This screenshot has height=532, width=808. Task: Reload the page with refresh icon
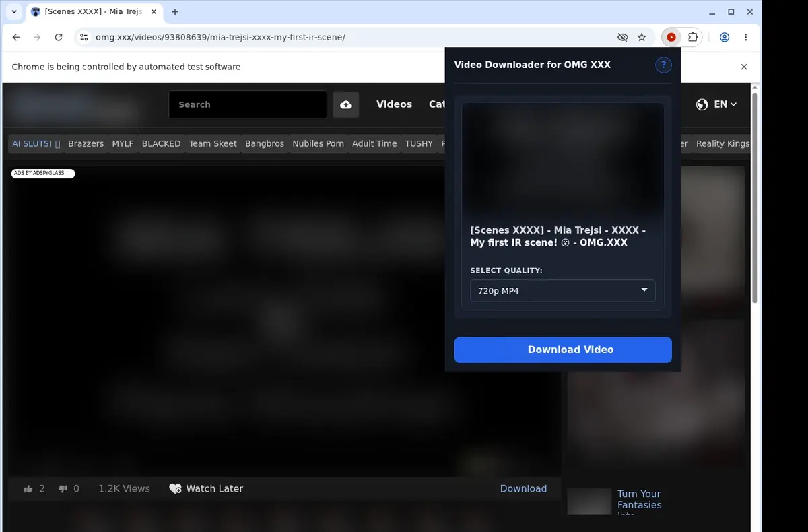(59, 37)
